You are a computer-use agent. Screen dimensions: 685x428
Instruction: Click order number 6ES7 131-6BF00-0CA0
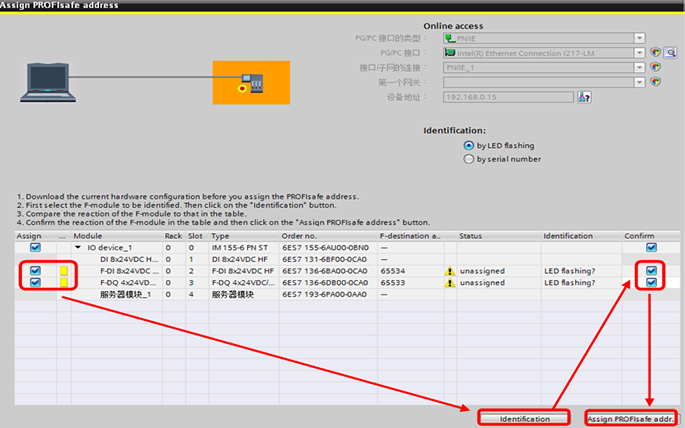tap(325, 259)
